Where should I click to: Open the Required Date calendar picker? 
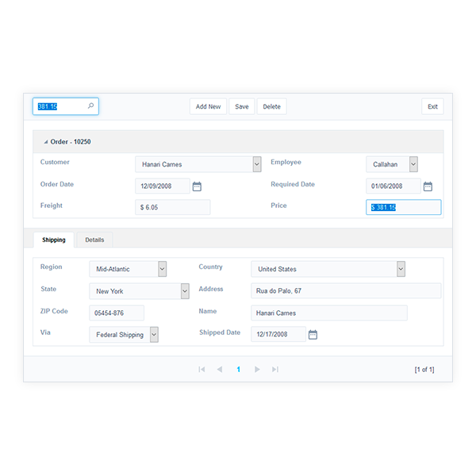click(428, 186)
